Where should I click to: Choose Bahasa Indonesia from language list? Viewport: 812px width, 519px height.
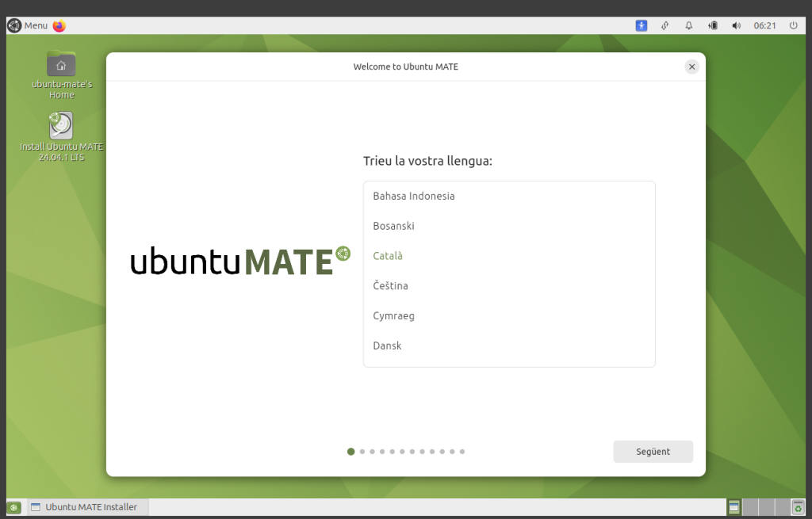[413, 196]
